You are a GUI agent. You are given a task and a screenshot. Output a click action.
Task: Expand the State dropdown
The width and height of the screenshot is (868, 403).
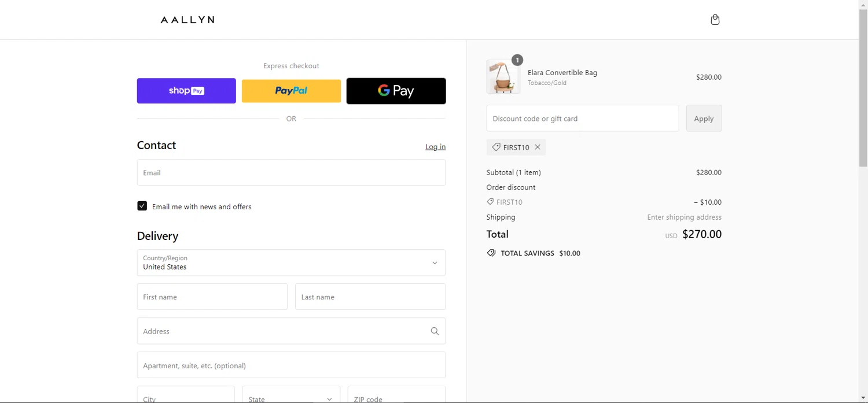pos(291,398)
